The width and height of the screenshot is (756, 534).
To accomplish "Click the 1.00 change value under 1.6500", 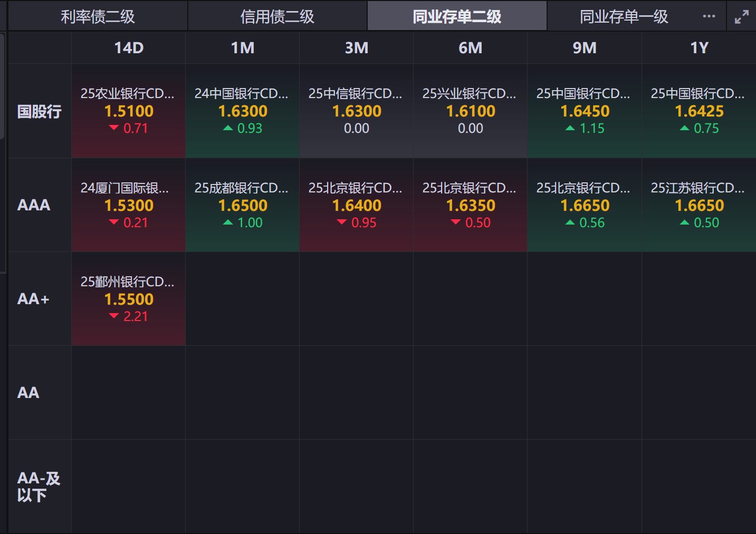I will 250,222.
